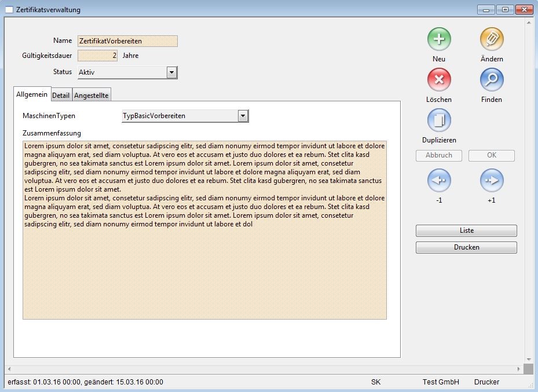This screenshot has height=392, width=538.
Task: Open search with the Finden magnifier icon
Action: click(492, 80)
